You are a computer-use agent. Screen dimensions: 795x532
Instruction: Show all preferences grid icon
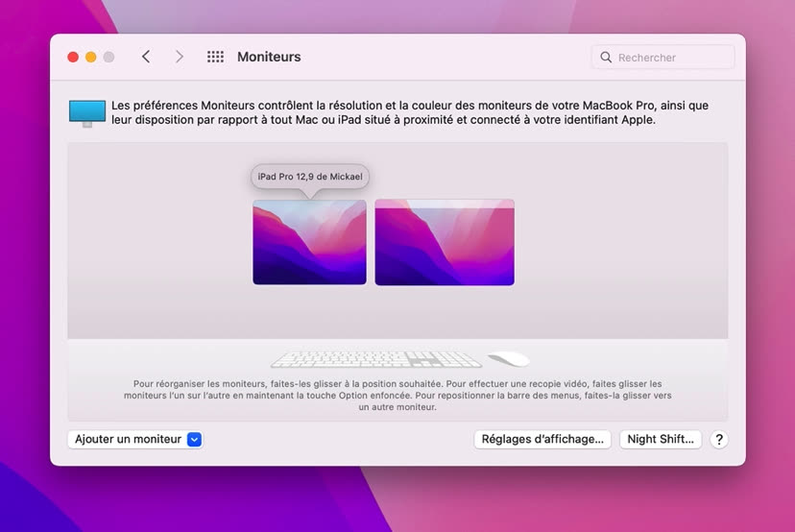pos(215,57)
